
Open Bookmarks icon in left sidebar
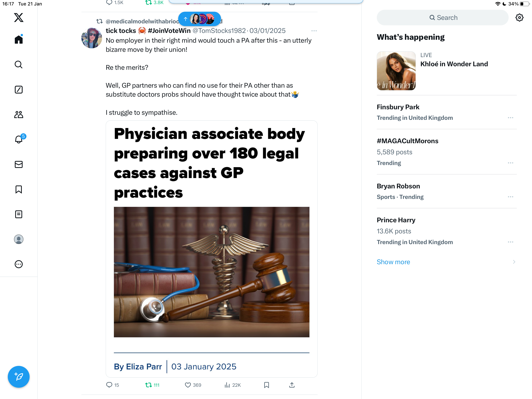point(18,189)
